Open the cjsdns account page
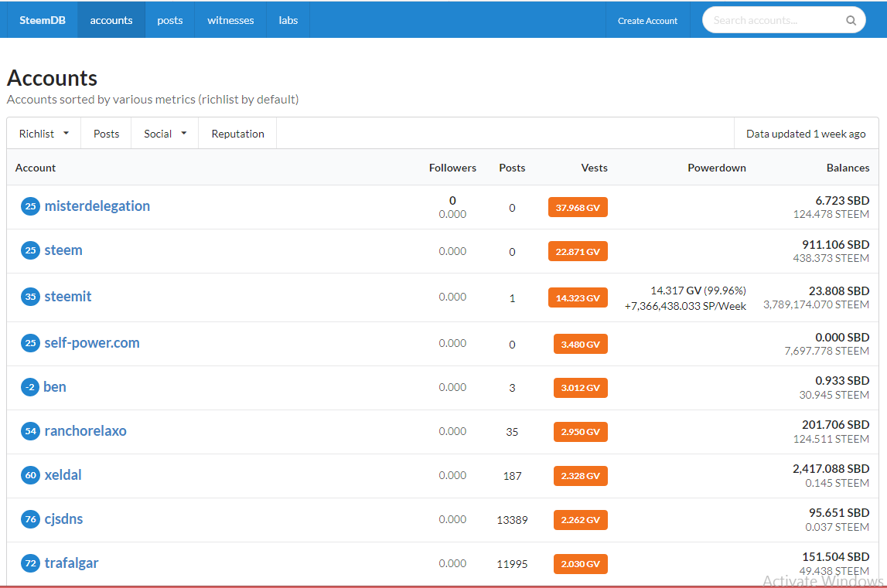This screenshot has height=588, width=887. 63,519
